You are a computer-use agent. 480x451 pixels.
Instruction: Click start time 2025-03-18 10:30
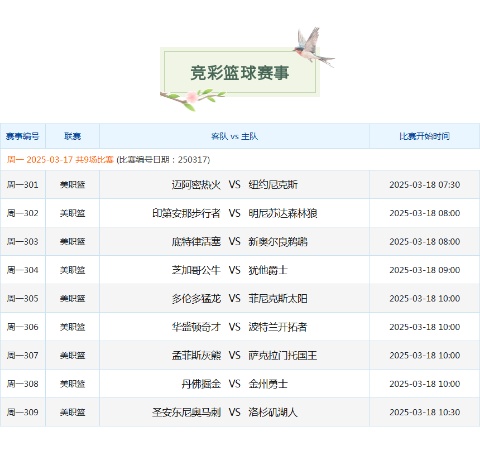[x=425, y=412]
